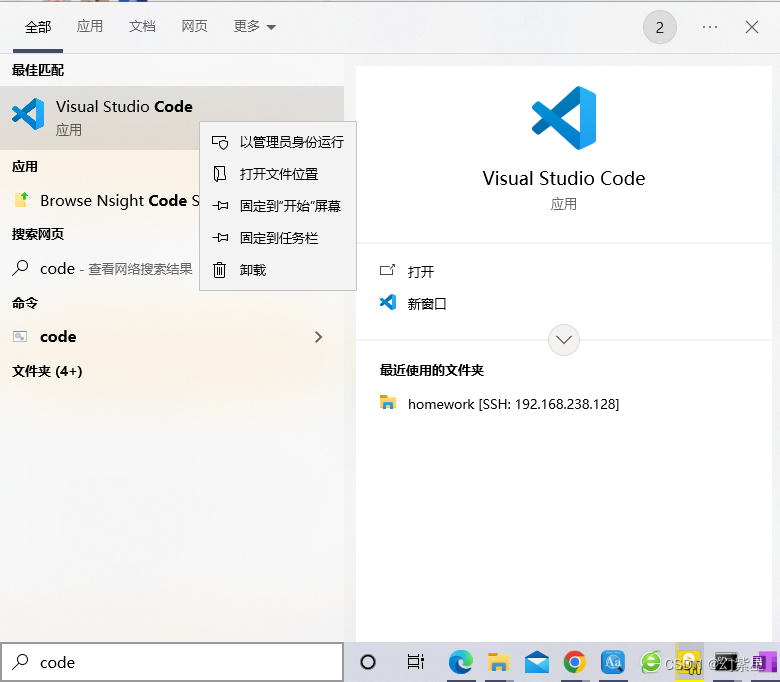The height and width of the screenshot is (682, 780).
Task: Click the Browse Nsight Code app icon
Action: coord(21,200)
